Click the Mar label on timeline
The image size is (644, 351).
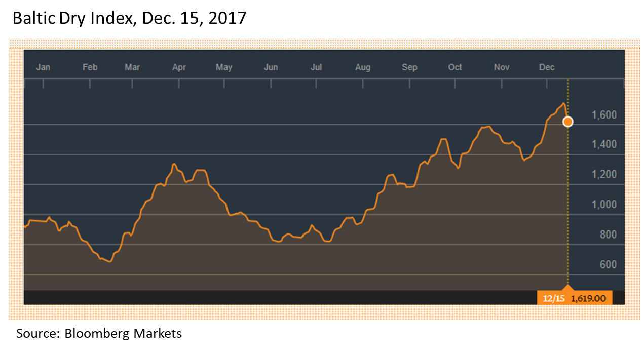tap(132, 67)
